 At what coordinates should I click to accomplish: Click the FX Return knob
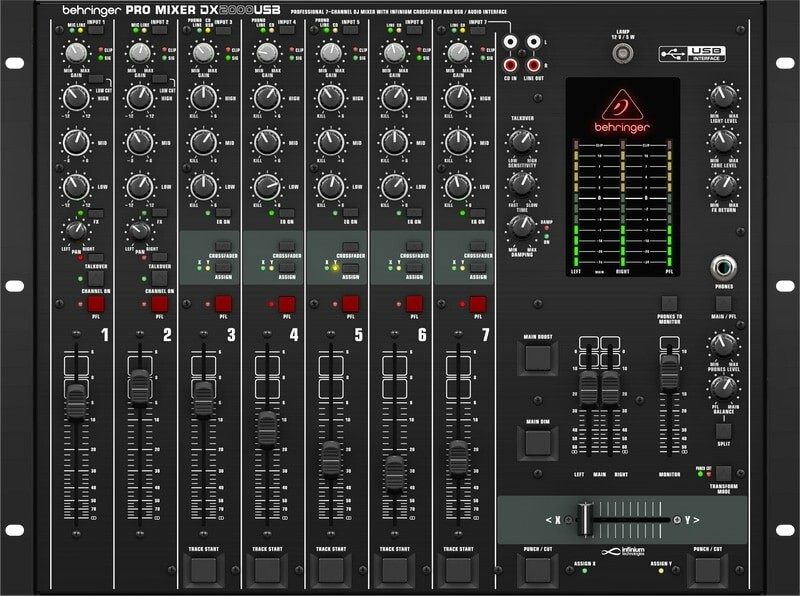723,185
